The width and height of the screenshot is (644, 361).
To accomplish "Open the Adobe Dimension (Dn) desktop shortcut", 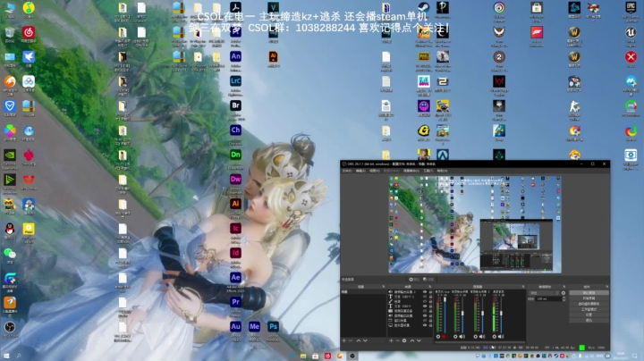I will (235, 155).
